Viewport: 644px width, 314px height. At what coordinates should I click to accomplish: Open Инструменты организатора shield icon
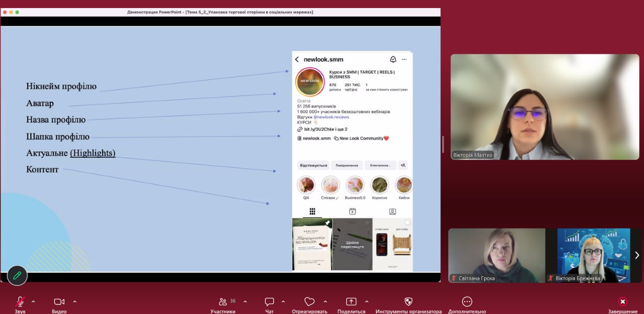pos(409,302)
